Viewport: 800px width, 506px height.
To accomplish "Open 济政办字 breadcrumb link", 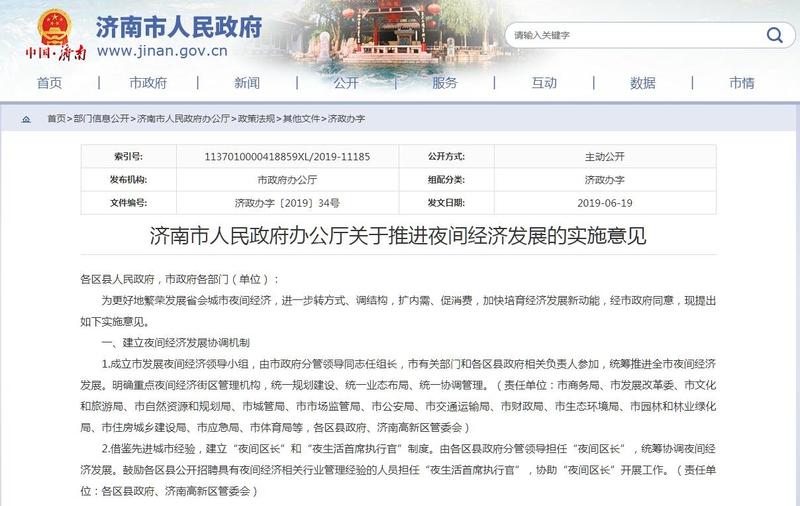I will [346, 119].
